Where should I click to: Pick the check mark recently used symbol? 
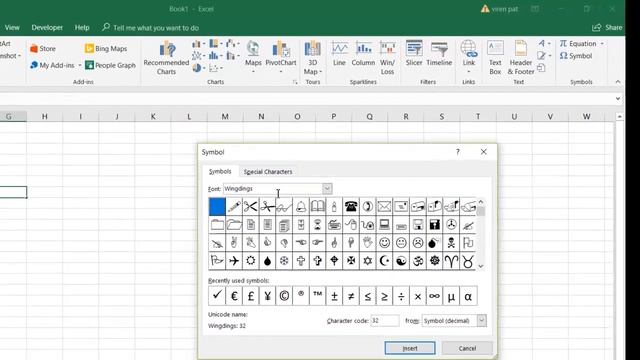[x=217, y=296]
